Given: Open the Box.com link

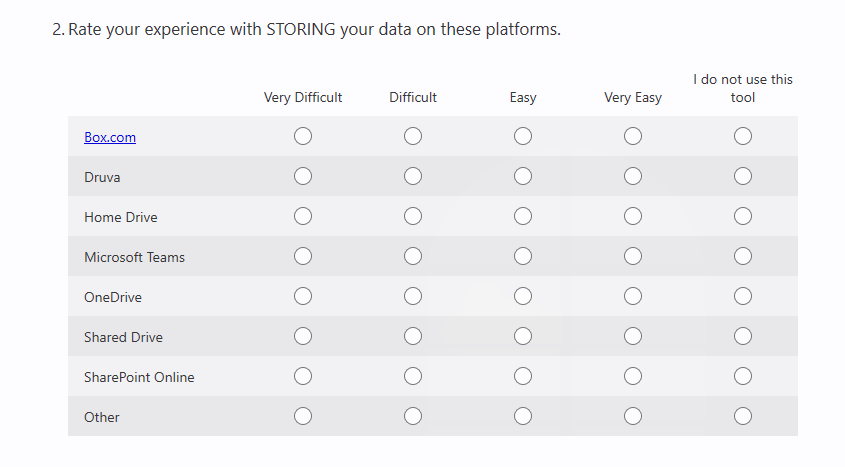Looking at the screenshot, I should point(110,137).
